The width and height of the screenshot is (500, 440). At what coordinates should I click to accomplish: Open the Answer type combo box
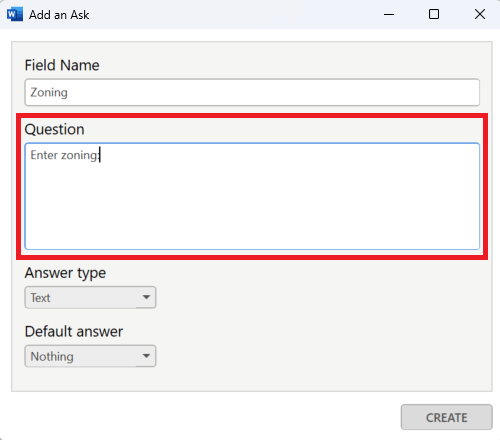[x=90, y=297]
